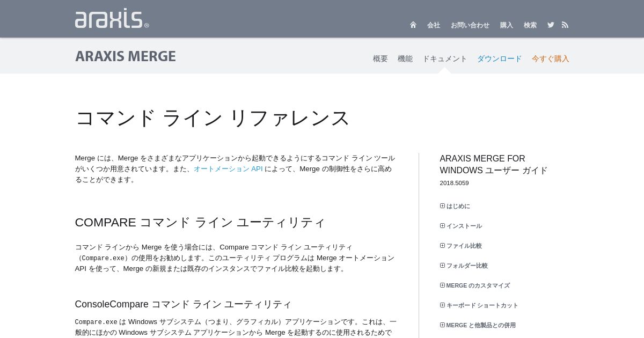
Task: Open お問い合わせ in the header
Action: [x=470, y=25]
